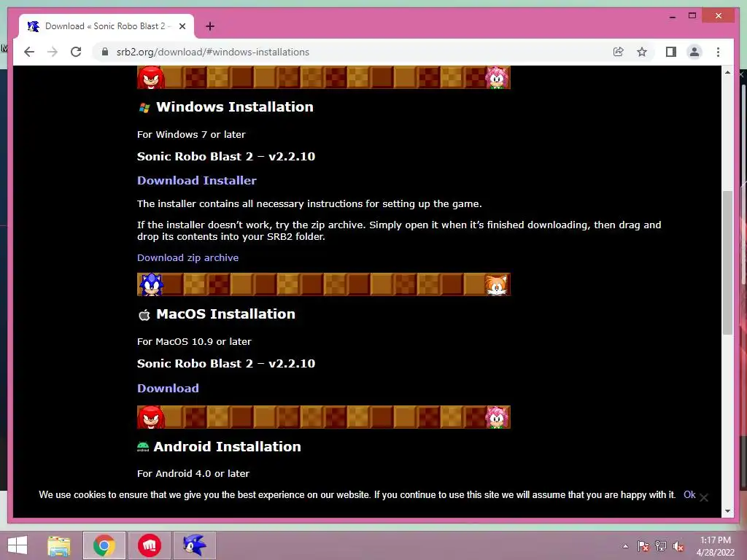Open a new tab with the plus button
This screenshot has height=560, width=747.
(209, 26)
